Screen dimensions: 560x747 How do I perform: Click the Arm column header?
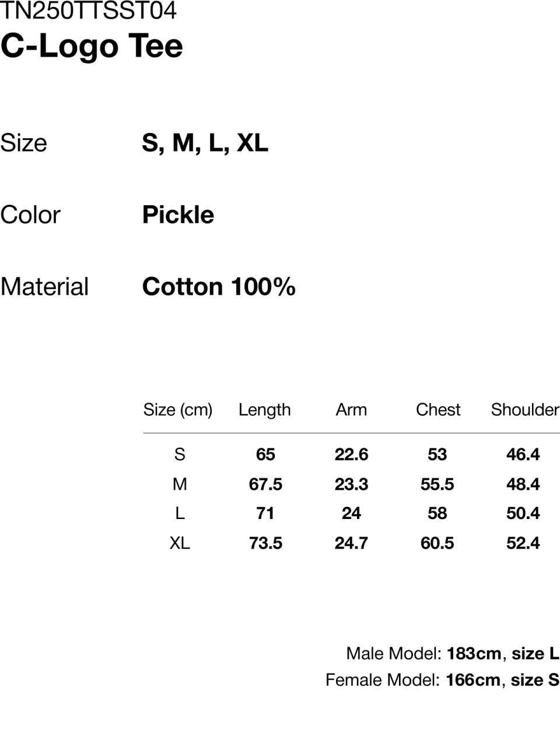click(x=351, y=410)
